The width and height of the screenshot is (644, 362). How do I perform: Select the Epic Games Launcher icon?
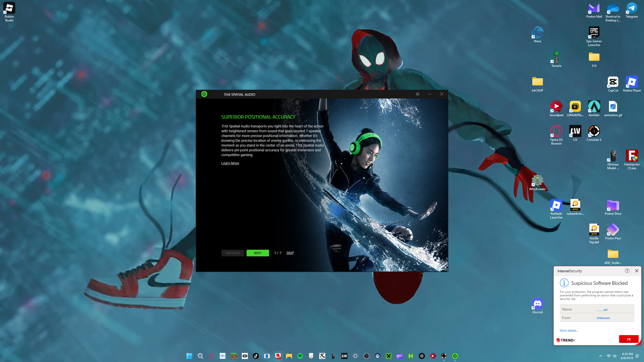[x=594, y=37]
